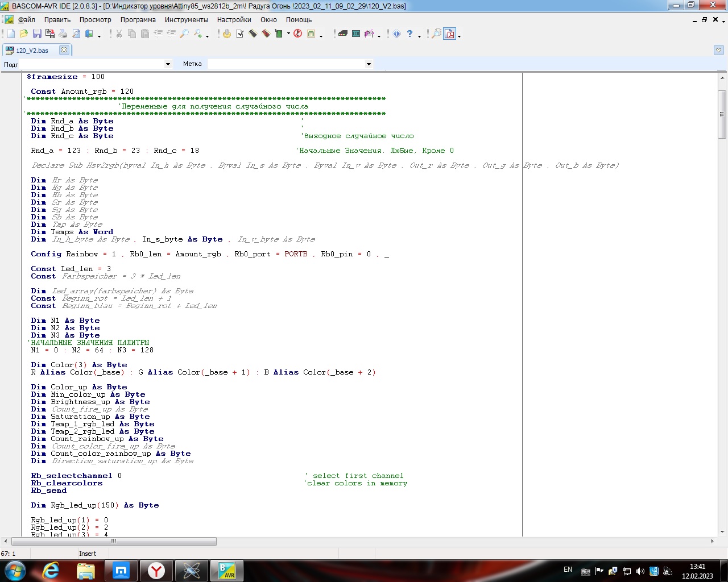This screenshot has height=582, width=728.
Task: Open the LCD designer icon
Action: click(x=356, y=34)
